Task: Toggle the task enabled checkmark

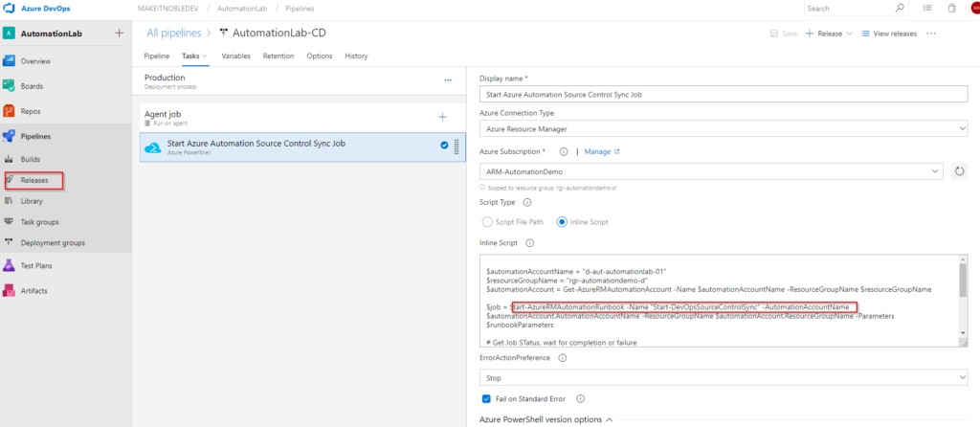Action: pos(444,145)
